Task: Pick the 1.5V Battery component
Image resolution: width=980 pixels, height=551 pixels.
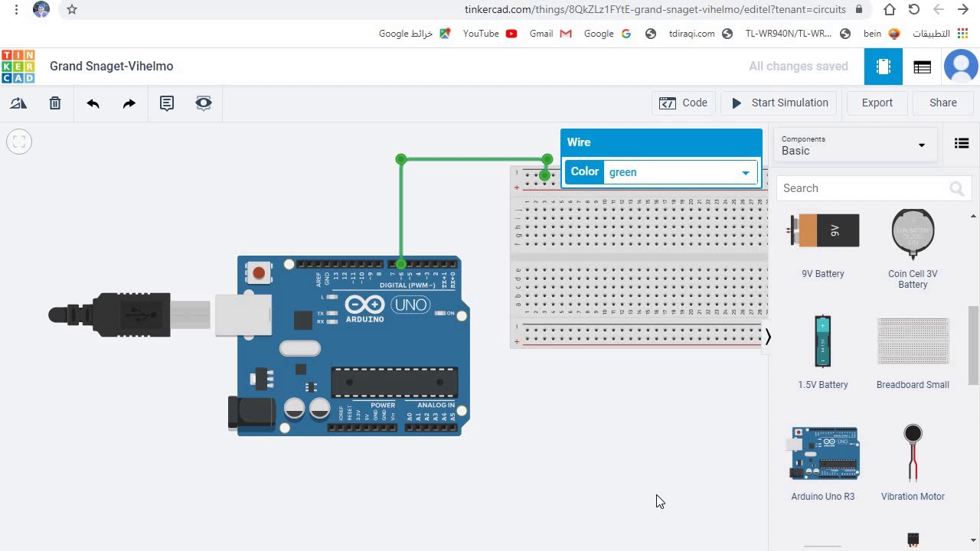Action: pos(823,351)
